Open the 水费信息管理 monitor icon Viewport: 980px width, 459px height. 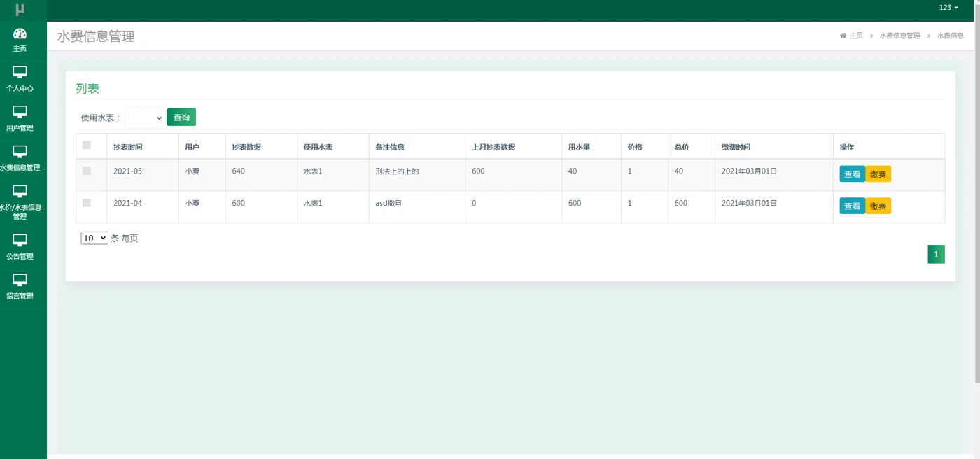(20, 152)
